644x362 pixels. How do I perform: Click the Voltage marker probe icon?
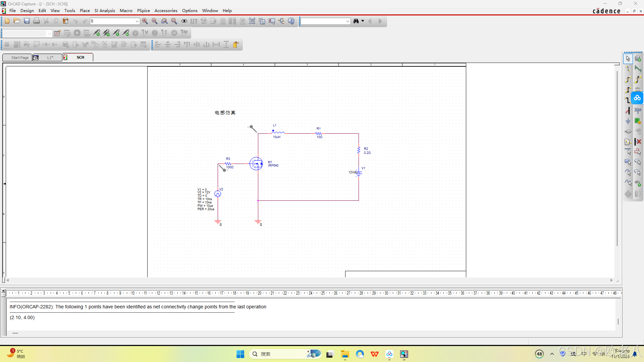point(97,33)
